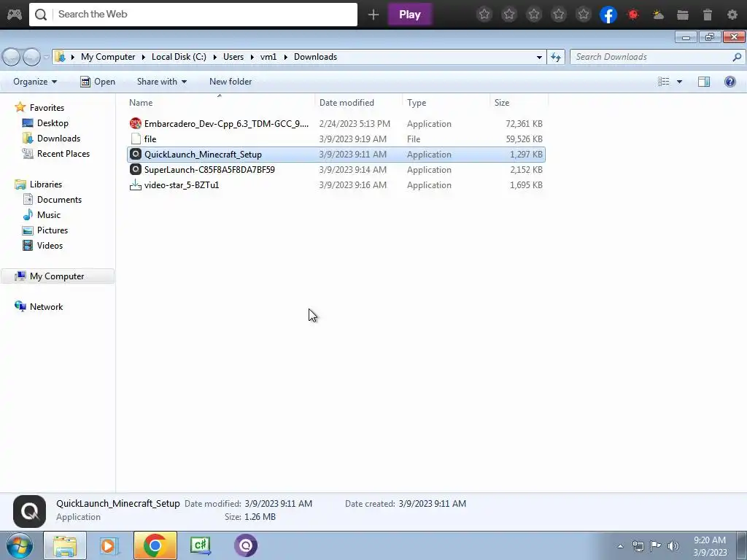Select Network in the navigation pane
The height and width of the screenshot is (560, 747).
coord(46,307)
